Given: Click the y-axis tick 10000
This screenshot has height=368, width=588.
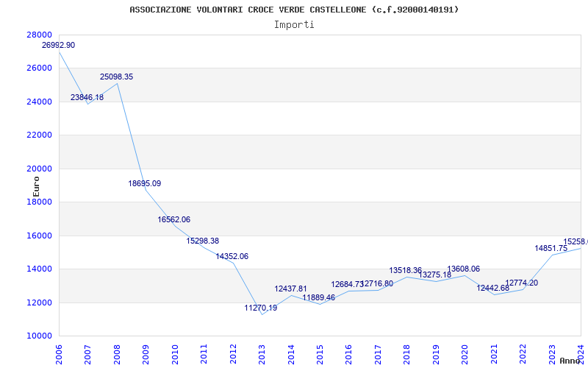Looking at the screenshot, I should point(40,336).
